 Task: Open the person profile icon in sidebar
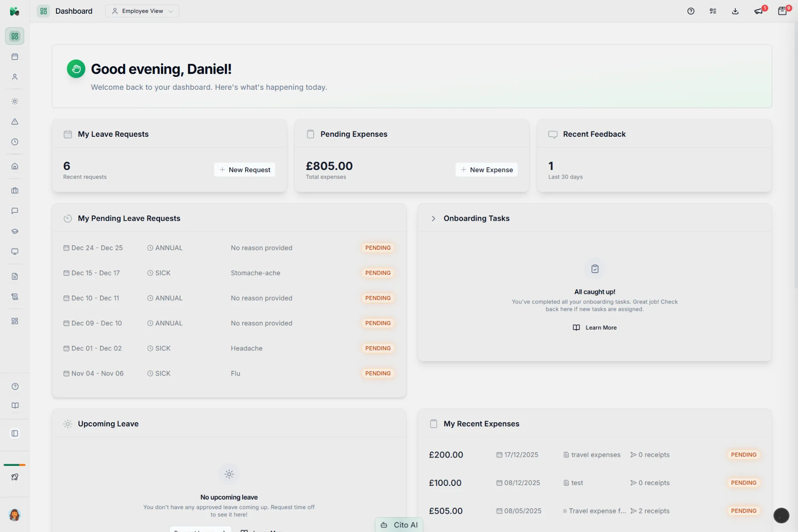click(x=15, y=77)
